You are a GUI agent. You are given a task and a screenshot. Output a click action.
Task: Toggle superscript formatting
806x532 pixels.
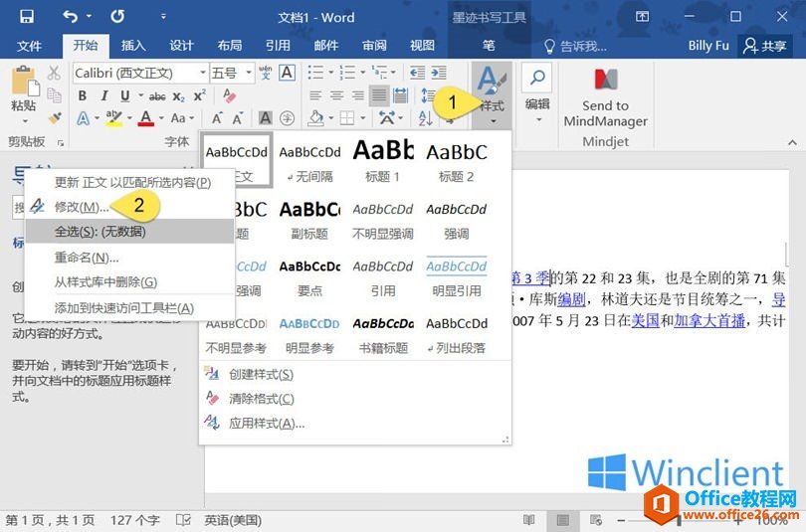coord(200,96)
